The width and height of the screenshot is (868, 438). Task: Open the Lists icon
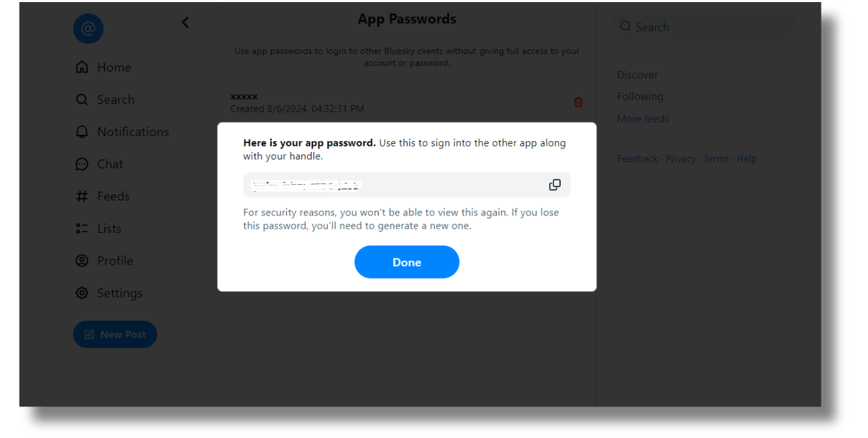[82, 229]
